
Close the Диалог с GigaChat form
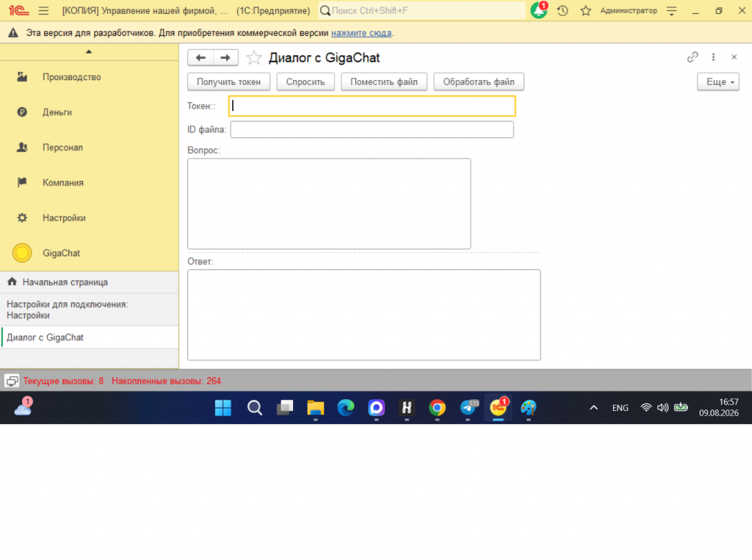(x=734, y=57)
